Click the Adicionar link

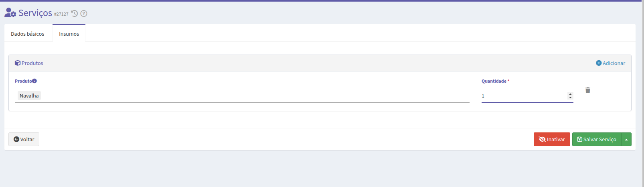[611, 63]
